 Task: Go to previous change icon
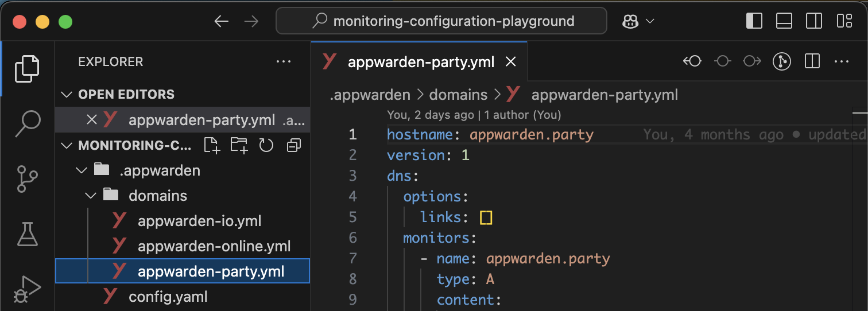click(692, 61)
